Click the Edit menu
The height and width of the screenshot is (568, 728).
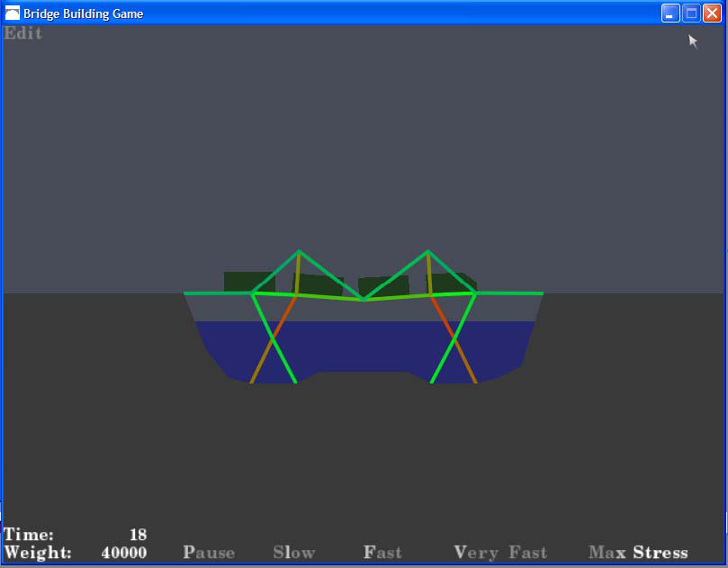(x=22, y=33)
